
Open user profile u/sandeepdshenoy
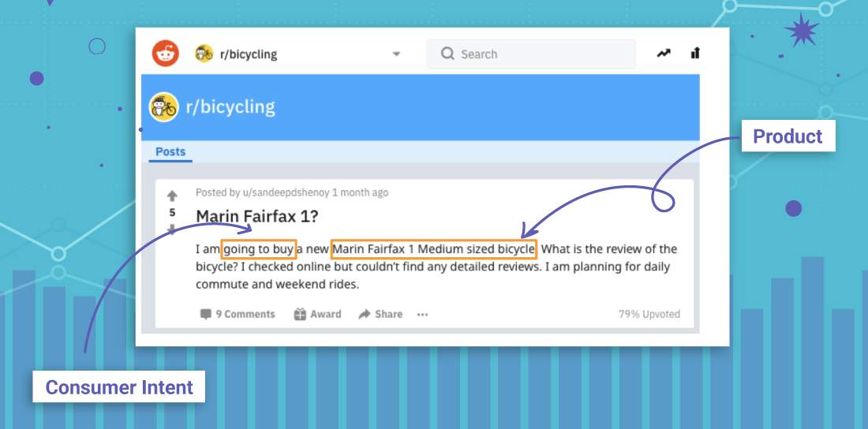pyautogui.click(x=286, y=192)
